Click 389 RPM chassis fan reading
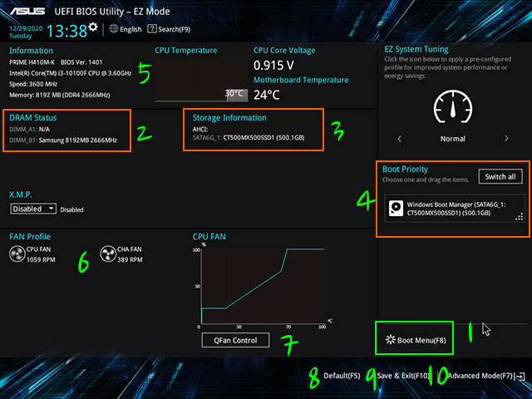532x399 pixels. (130, 260)
